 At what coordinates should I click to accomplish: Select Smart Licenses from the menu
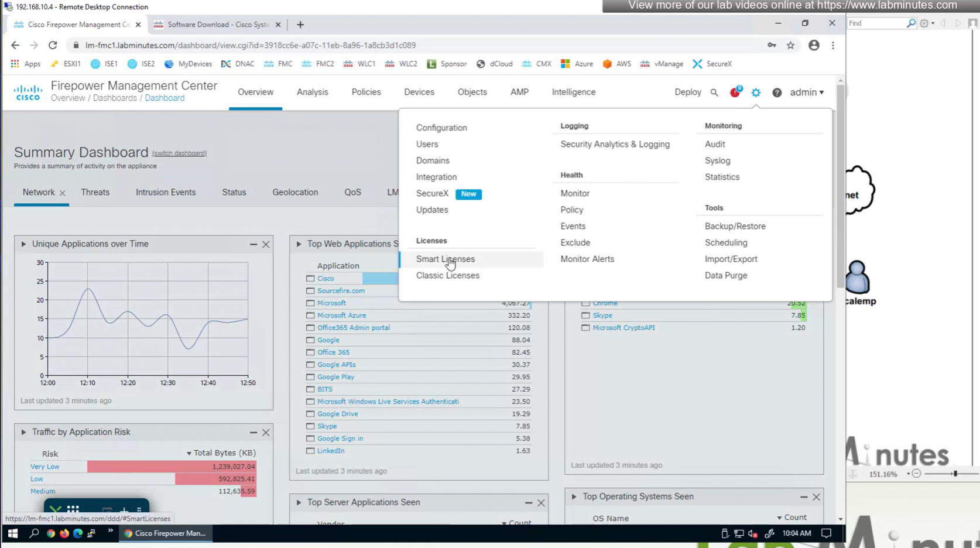tap(446, 259)
